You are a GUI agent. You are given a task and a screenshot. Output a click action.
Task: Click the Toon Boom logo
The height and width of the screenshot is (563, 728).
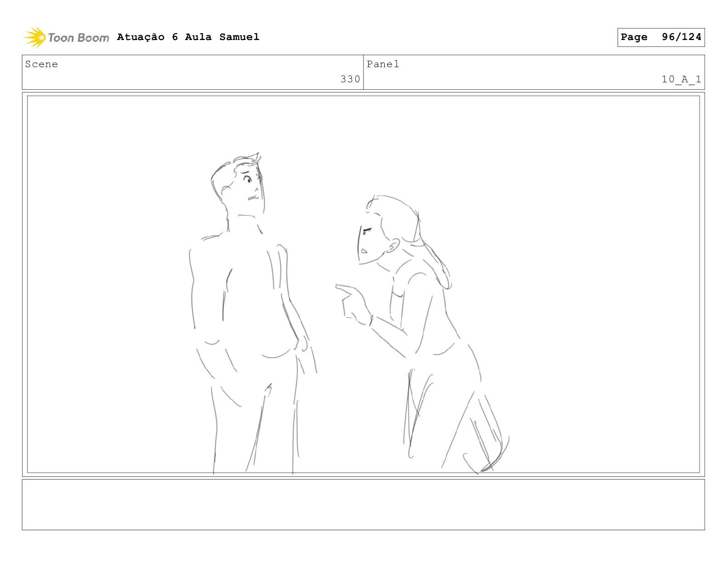click(66, 37)
